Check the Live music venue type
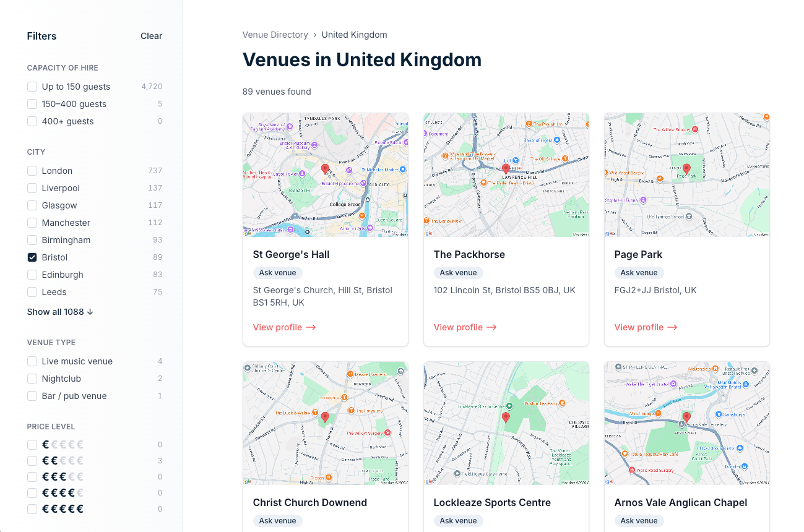 point(32,361)
